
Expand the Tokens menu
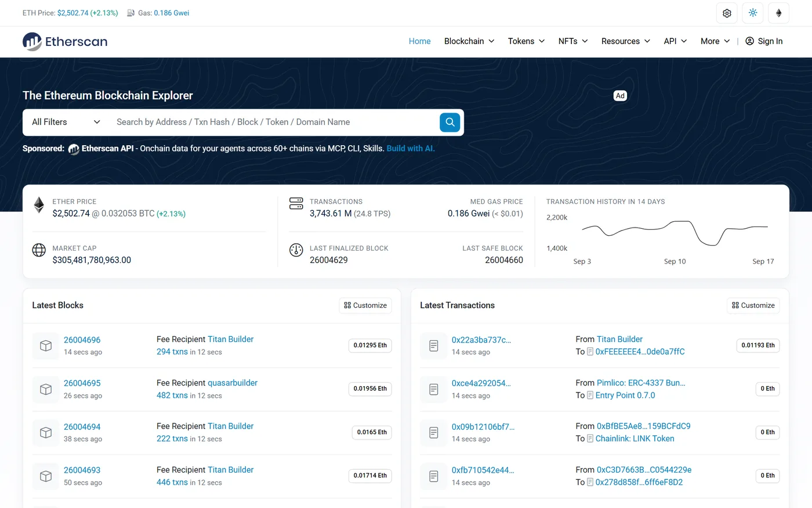[x=526, y=41]
